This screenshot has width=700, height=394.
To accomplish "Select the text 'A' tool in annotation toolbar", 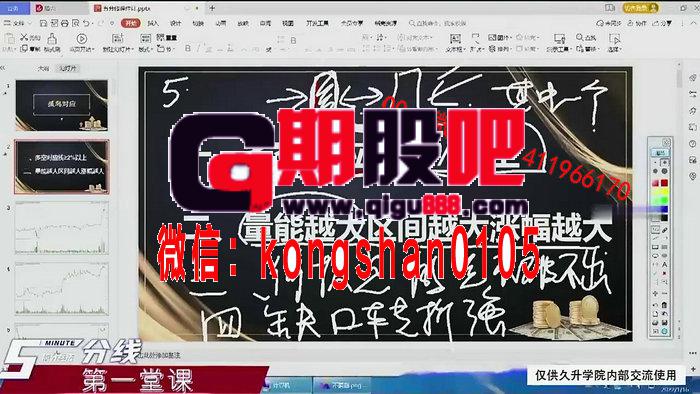I will tap(664, 265).
